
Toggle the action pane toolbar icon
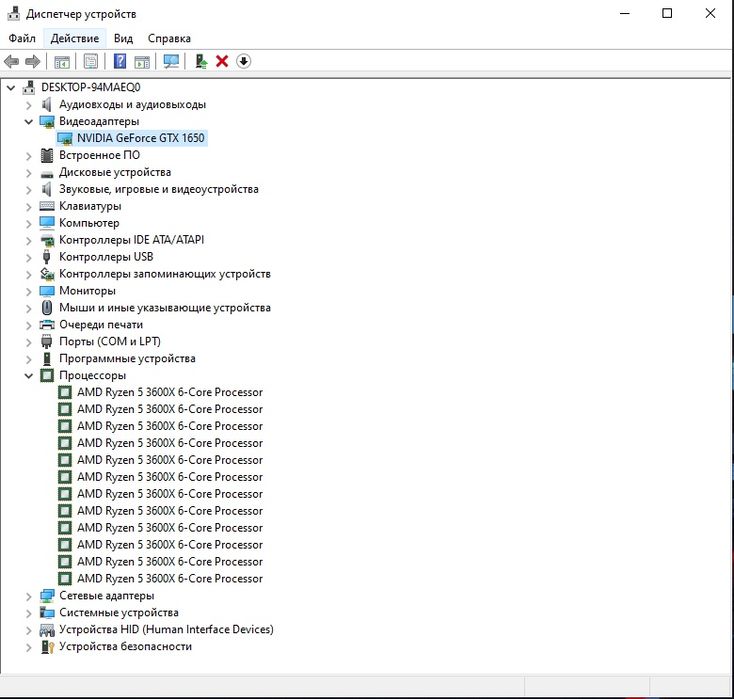[142, 61]
